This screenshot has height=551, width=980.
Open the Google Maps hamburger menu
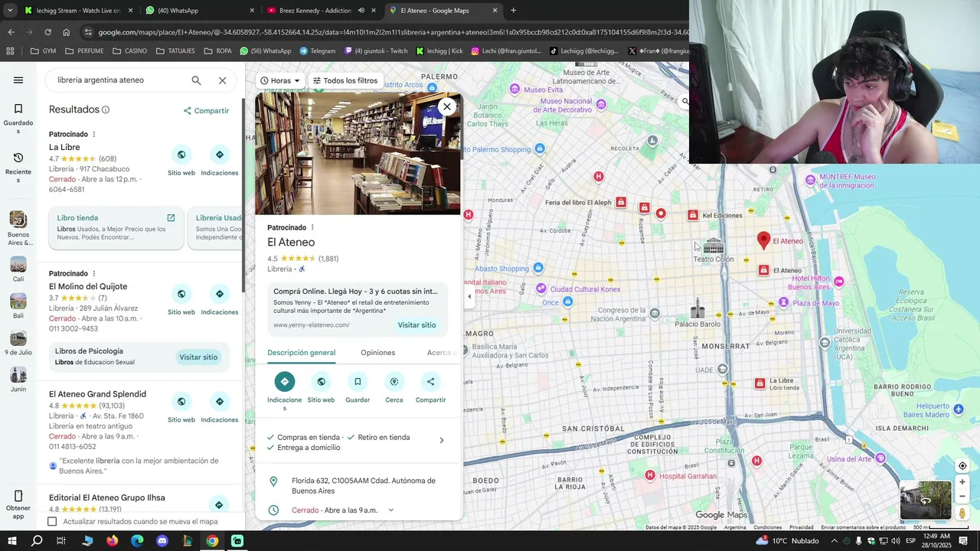(x=18, y=80)
